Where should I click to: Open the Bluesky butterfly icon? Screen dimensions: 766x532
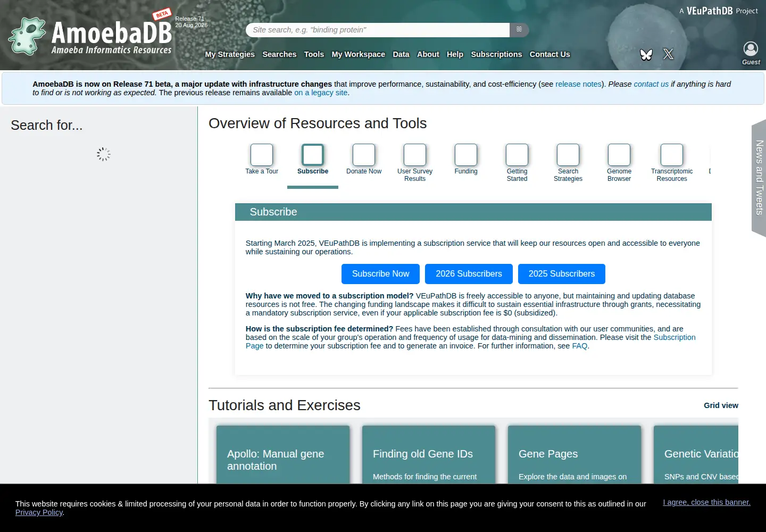pos(646,54)
